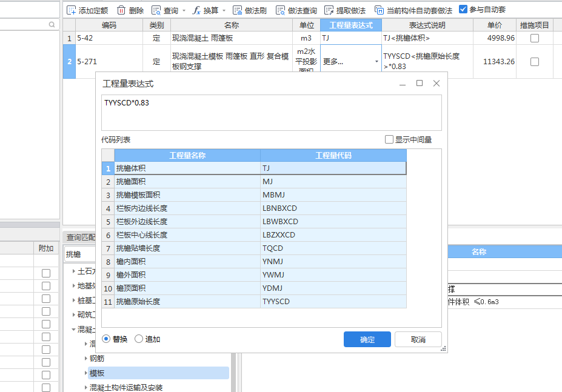The width and height of the screenshot is (562, 392).
Task: Click the 提取做法 extract icon
Action: (x=329, y=10)
